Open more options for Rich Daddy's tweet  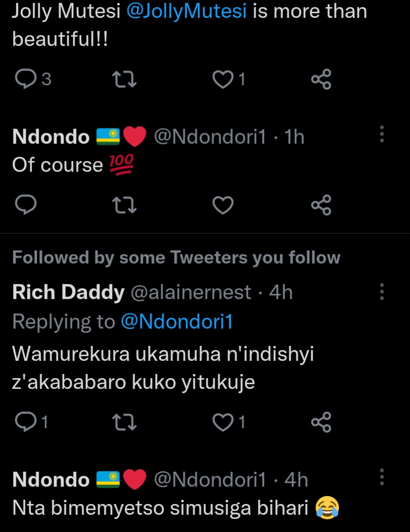382,292
